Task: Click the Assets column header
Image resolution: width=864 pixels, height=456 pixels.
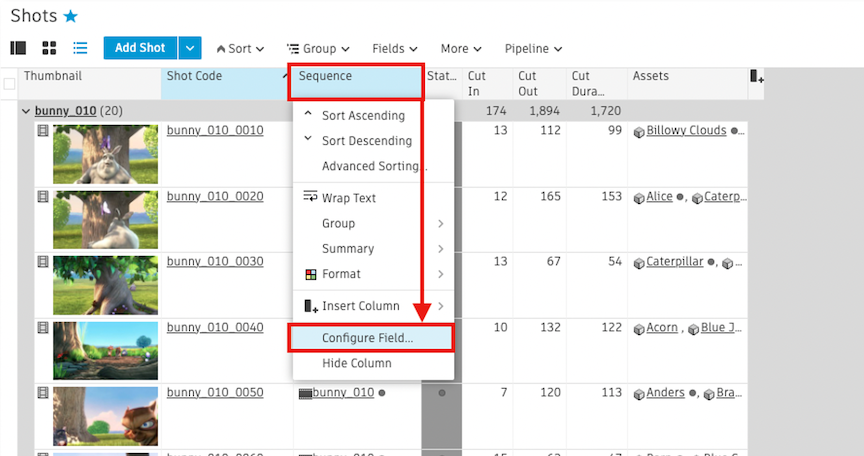Action: 688,84
